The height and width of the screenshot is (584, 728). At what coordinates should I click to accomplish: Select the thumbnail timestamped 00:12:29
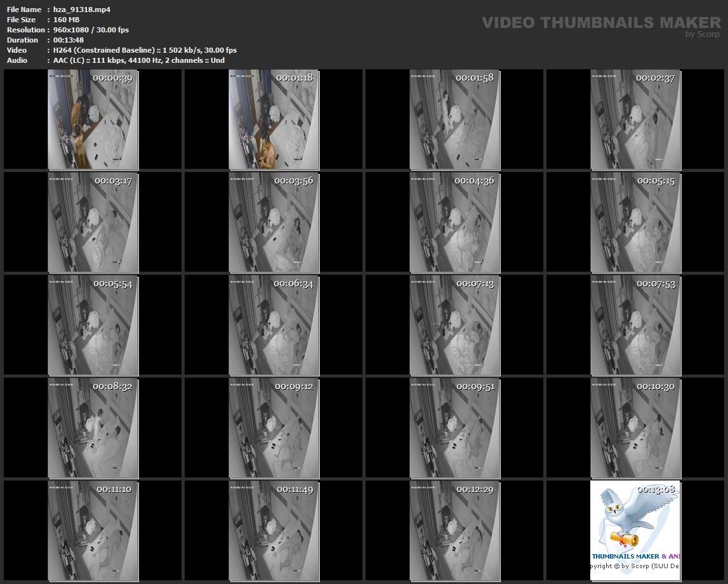(x=454, y=531)
